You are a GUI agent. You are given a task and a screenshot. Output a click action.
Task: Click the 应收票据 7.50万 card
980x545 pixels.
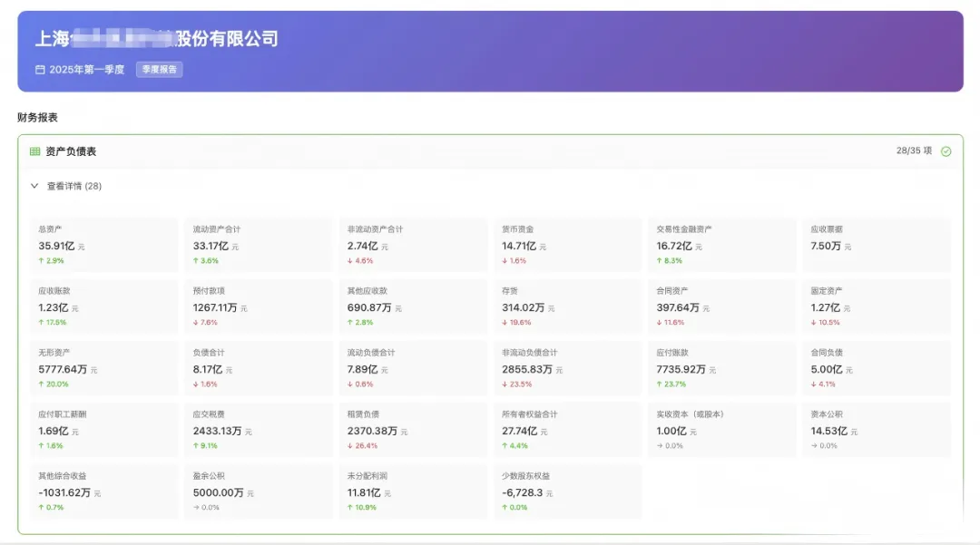tap(877, 245)
